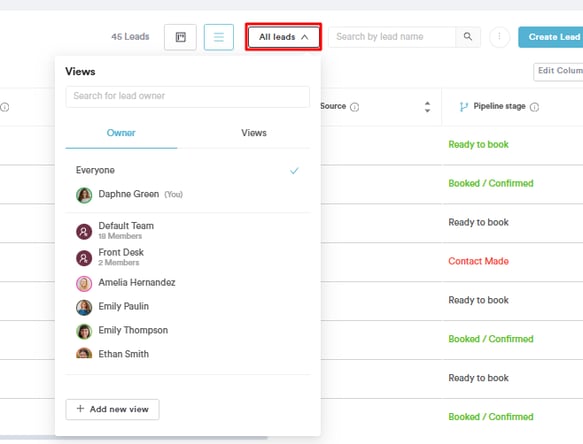Collapse the All leads dropdown

click(x=283, y=37)
